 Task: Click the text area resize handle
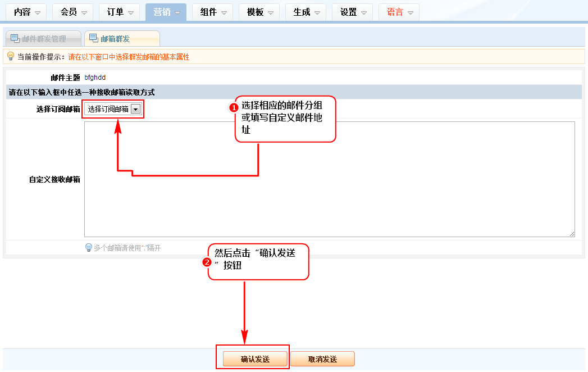[572, 234]
